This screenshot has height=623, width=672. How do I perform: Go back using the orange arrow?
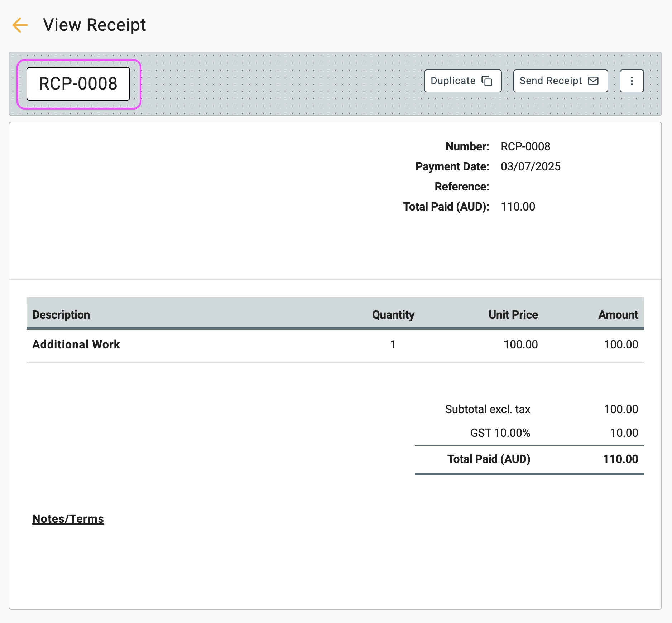[x=20, y=25]
